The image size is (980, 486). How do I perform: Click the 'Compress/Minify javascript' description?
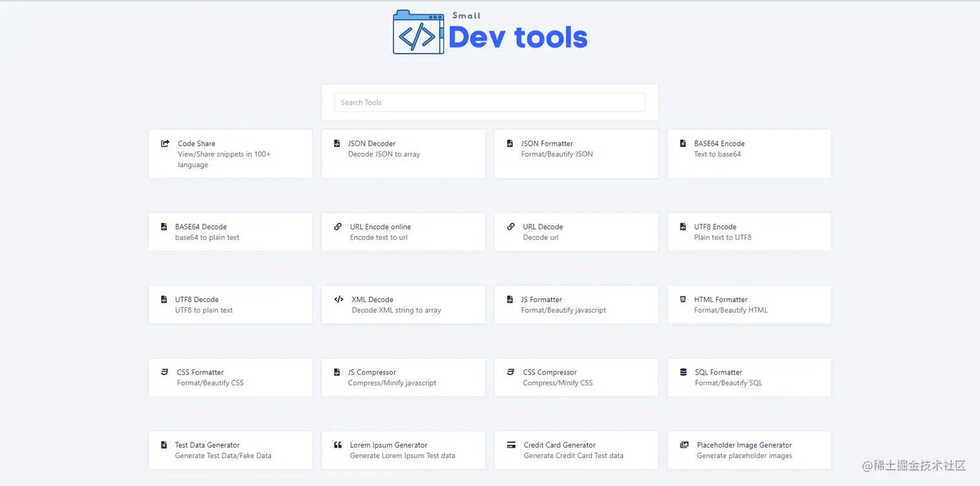(392, 383)
